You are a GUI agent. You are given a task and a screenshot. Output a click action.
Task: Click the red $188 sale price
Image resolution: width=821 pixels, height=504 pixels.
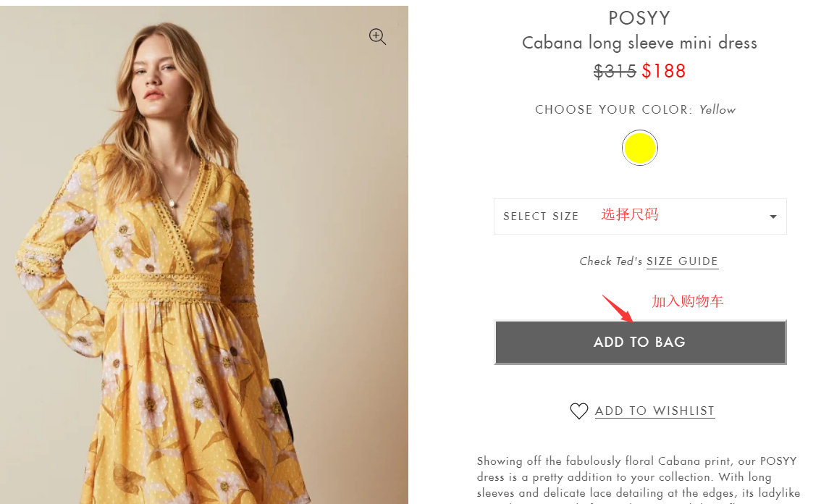(x=664, y=71)
